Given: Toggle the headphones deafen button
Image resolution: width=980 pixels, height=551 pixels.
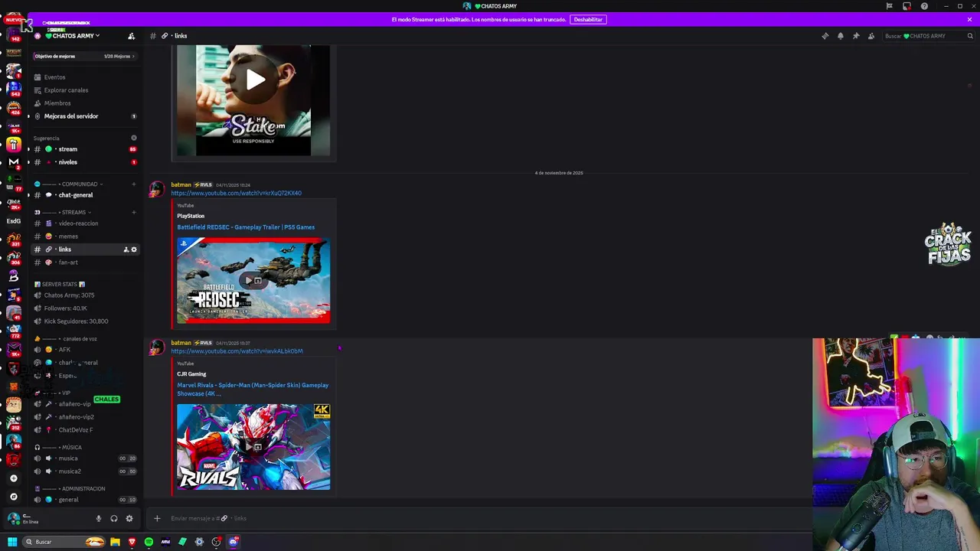Looking at the screenshot, I should pos(114,519).
